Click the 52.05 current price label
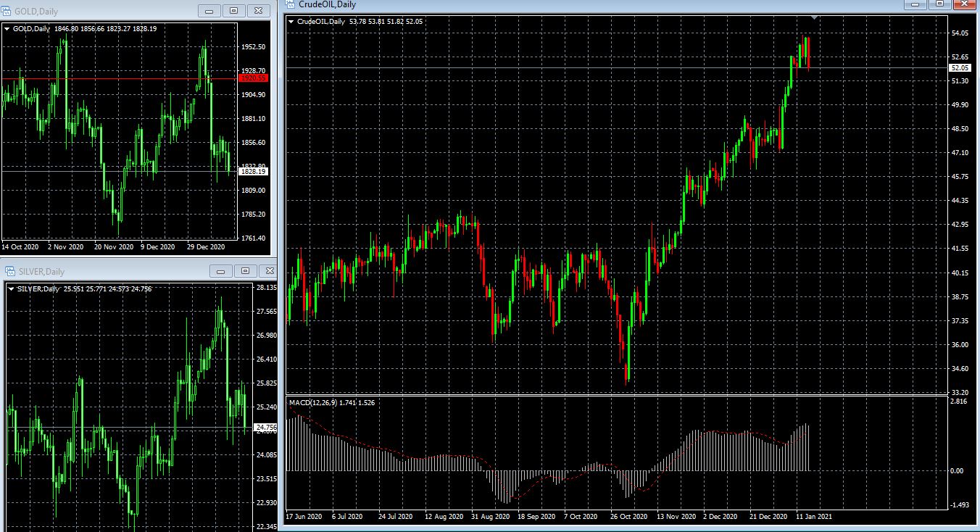The height and width of the screenshot is (532, 980). pyautogui.click(x=960, y=67)
